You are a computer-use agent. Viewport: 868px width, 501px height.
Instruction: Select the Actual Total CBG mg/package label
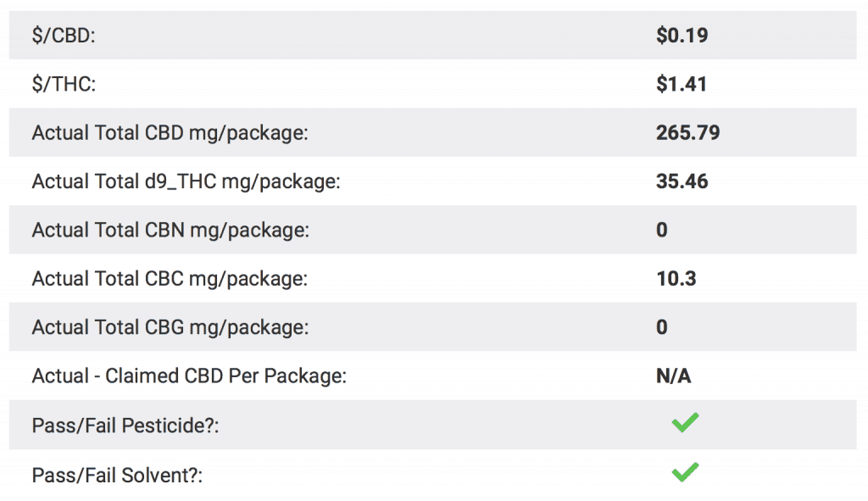coord(170,328)
